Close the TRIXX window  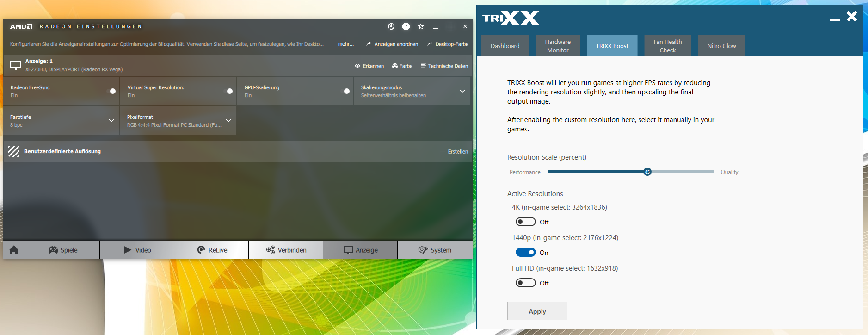(852, 17)
